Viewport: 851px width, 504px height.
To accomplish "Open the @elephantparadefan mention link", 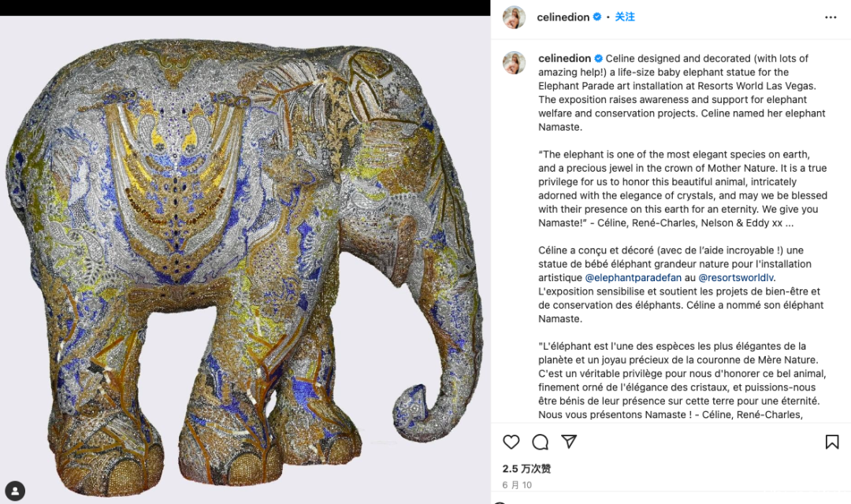I will click(x=633, y=278).
